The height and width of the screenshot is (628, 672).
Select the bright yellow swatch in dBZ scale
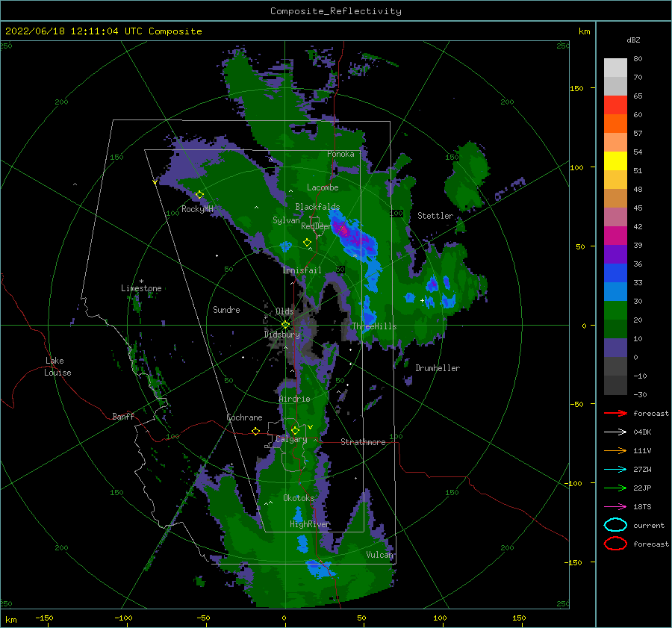pyautogui.click(x=615, y=161)
